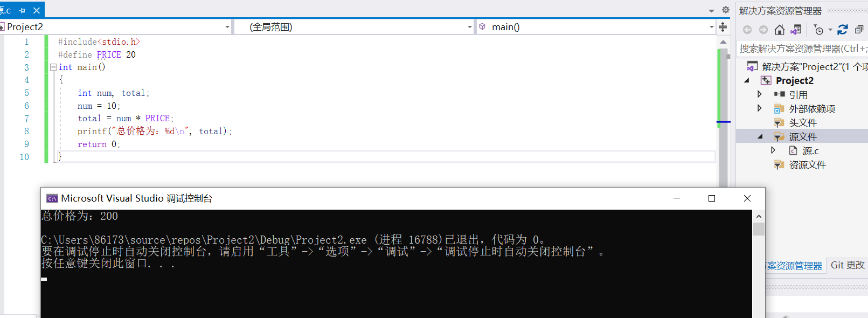Expand the 源.c file node arrow

pos(773,150)
